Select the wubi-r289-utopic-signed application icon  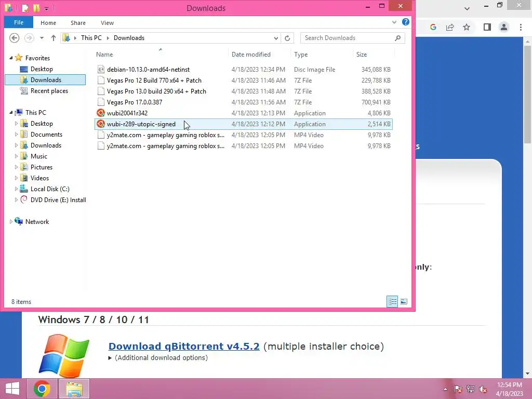101,124
